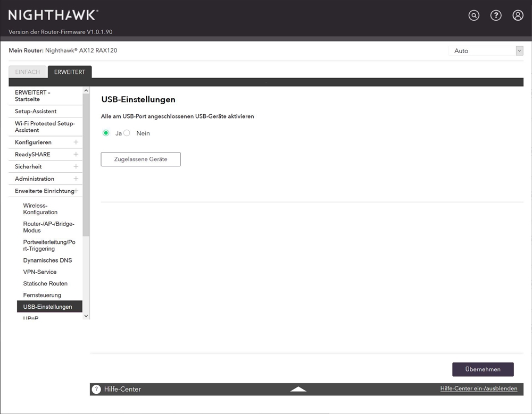
Task: Switch to the ERWEITERT tab
Action: [69, 72]
